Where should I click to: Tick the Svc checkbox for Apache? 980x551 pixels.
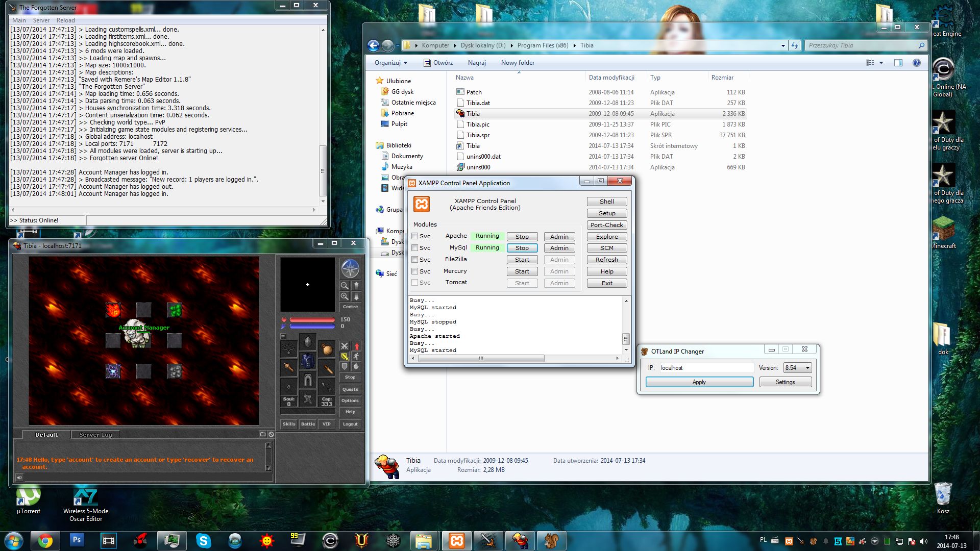tap(415, 236)
